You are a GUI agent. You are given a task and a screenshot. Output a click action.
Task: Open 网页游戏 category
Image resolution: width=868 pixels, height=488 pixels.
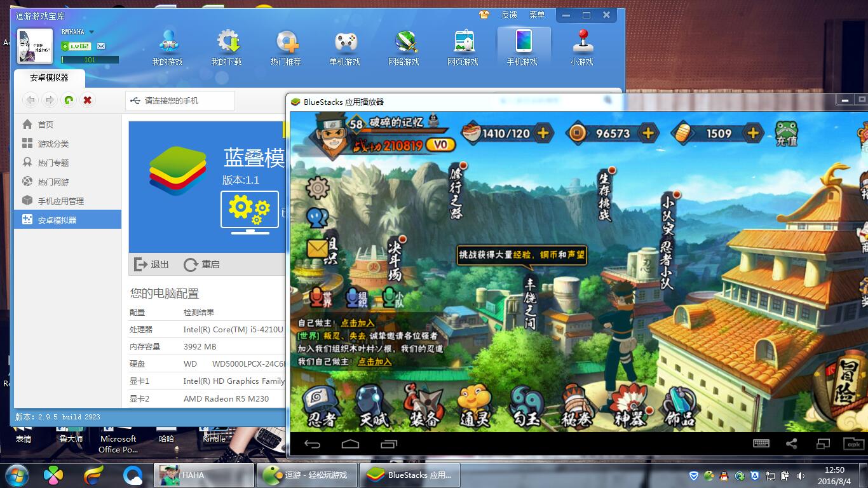coord(463,48)
